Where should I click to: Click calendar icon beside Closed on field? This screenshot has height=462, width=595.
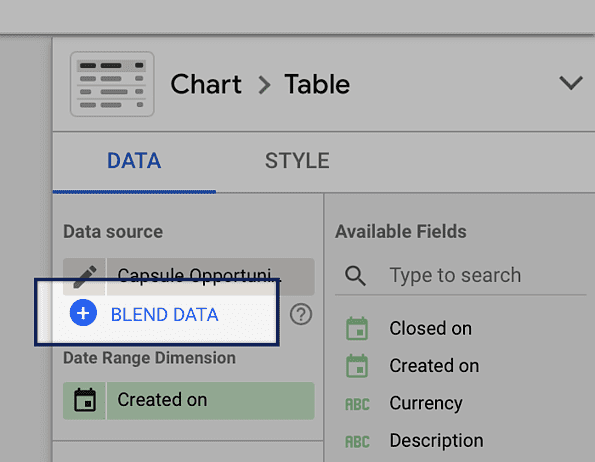tap(357, 328)
